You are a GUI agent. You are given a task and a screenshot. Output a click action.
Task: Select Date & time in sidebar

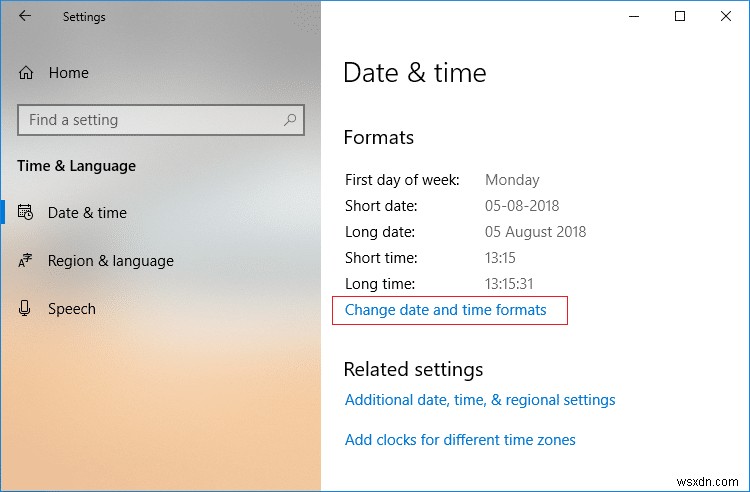coord(87,213)
